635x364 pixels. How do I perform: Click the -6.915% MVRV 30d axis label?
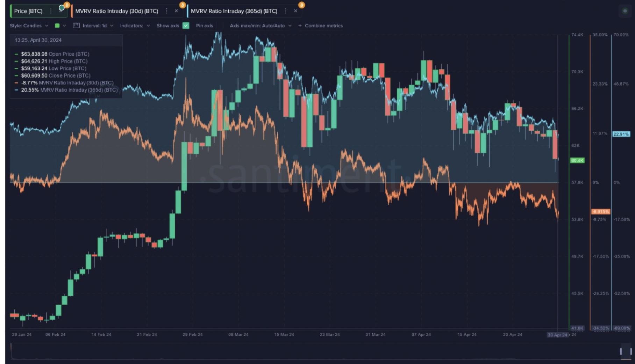pos(601,212)
